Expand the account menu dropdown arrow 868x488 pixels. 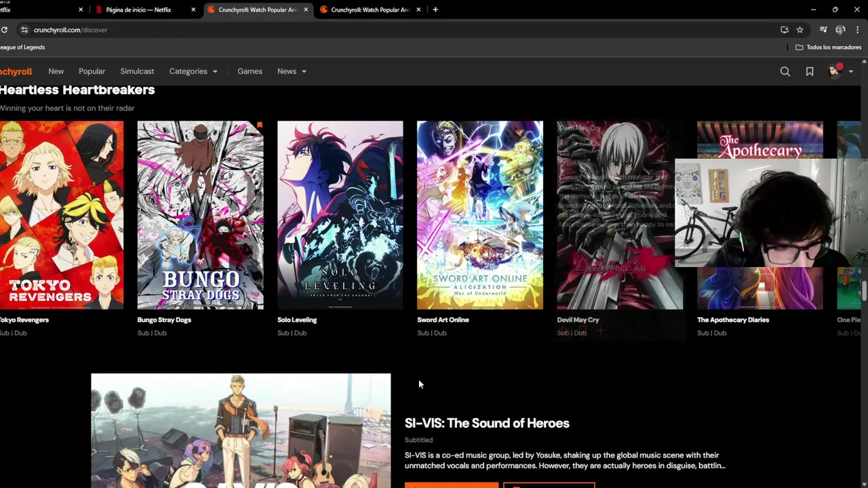tap(850, 72)
